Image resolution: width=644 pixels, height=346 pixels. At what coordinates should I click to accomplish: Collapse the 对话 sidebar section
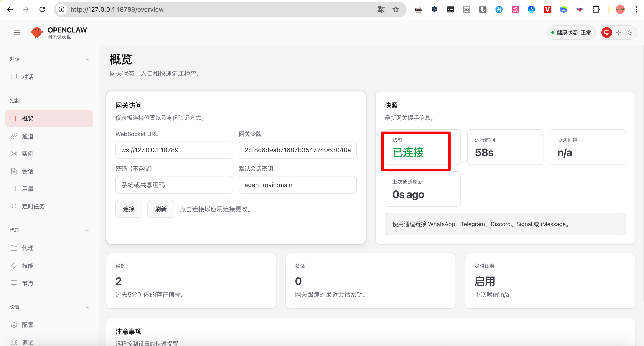click(87, 59)
